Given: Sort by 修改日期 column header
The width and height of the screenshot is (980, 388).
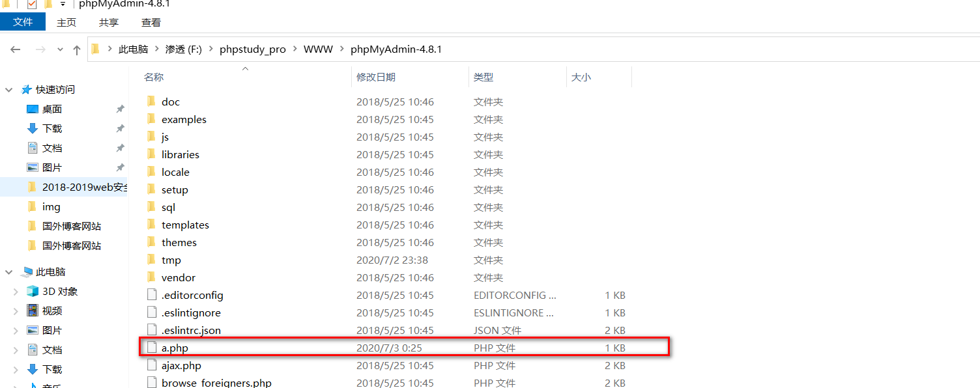Looking at the screenshot, I should pos(376,77).
